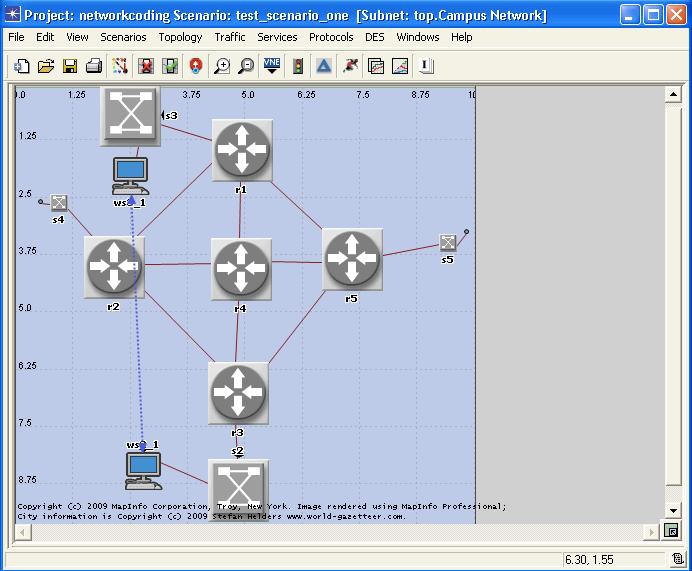Viewport: 692px width, 571px height.
Task: View results with the stacked graphs icon
Action: (376, 66)
